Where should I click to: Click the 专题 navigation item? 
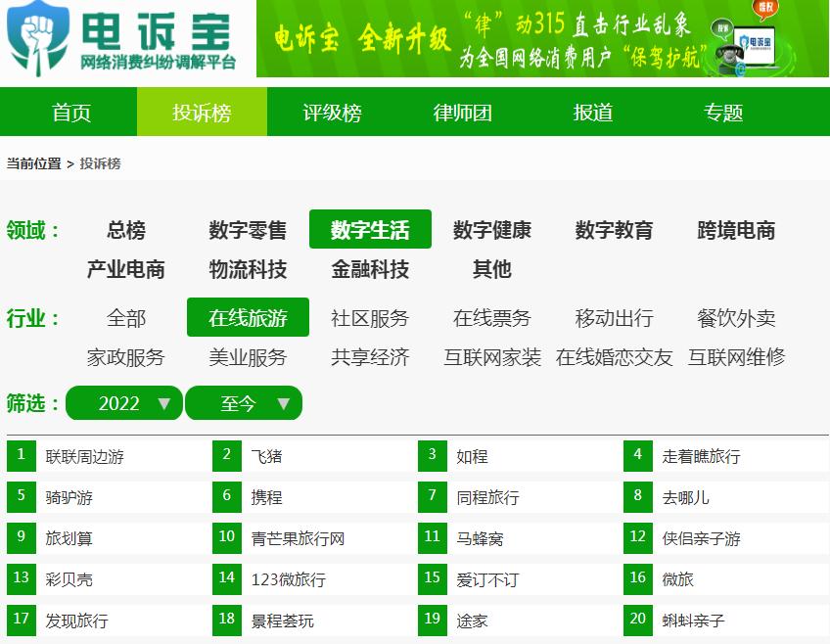(721, 113)
